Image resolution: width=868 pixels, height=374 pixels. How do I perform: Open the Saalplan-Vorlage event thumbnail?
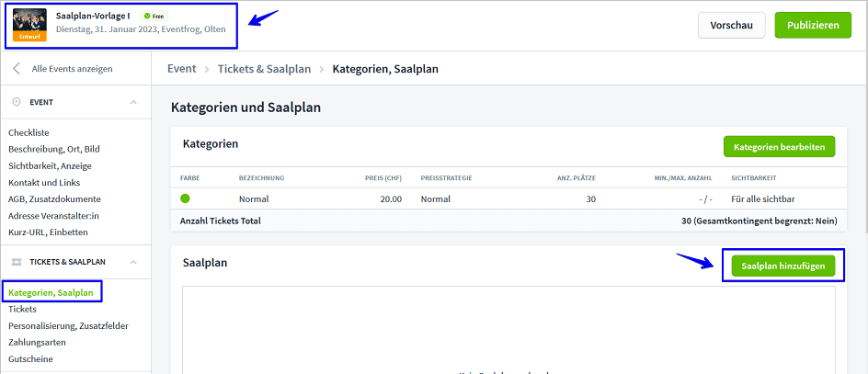pyautogui.click(x=29, y=25)
